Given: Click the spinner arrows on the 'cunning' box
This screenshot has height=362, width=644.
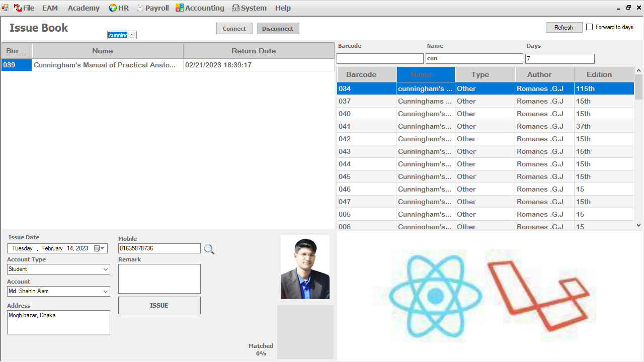Looking at the screenshot, I should [x=132, y=35].
